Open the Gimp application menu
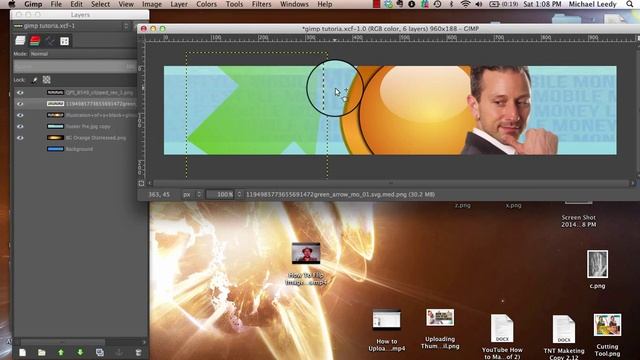Viewport: 640px width, 360px height. point(33,4)
